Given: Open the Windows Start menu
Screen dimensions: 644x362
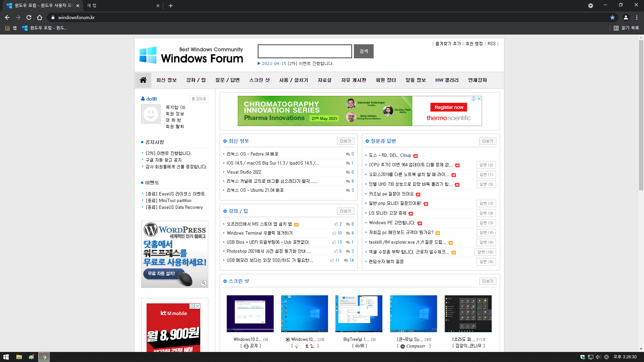Looking at the screenshot, I should point(6,357).
